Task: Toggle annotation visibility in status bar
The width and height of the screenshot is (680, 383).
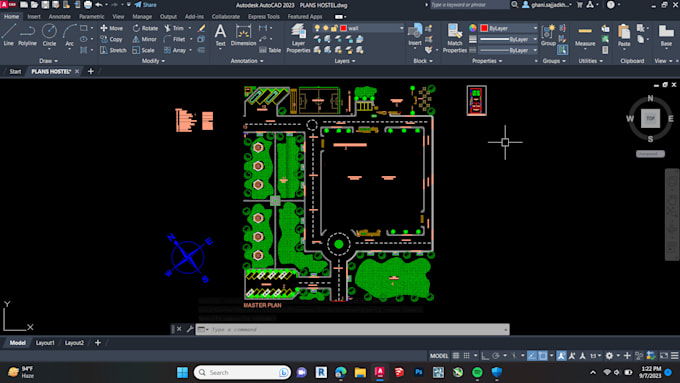Action: click(561, 356)
